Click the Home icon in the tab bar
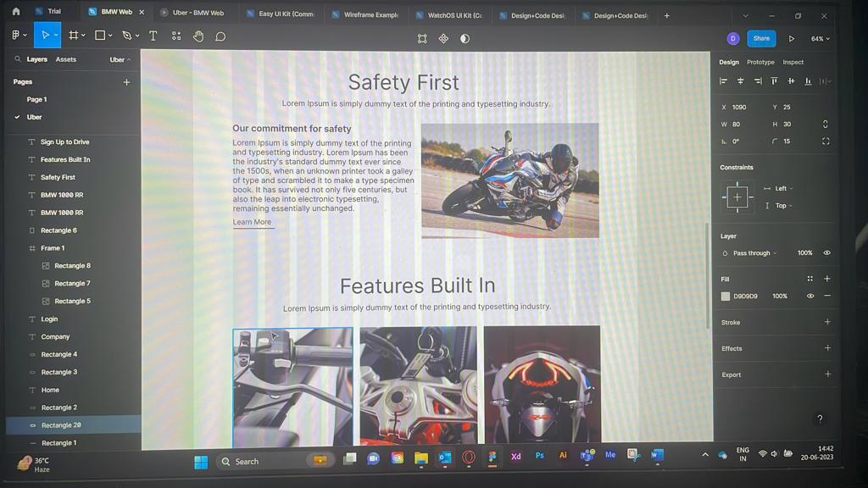The image size is (868, 488). (16, 11)
